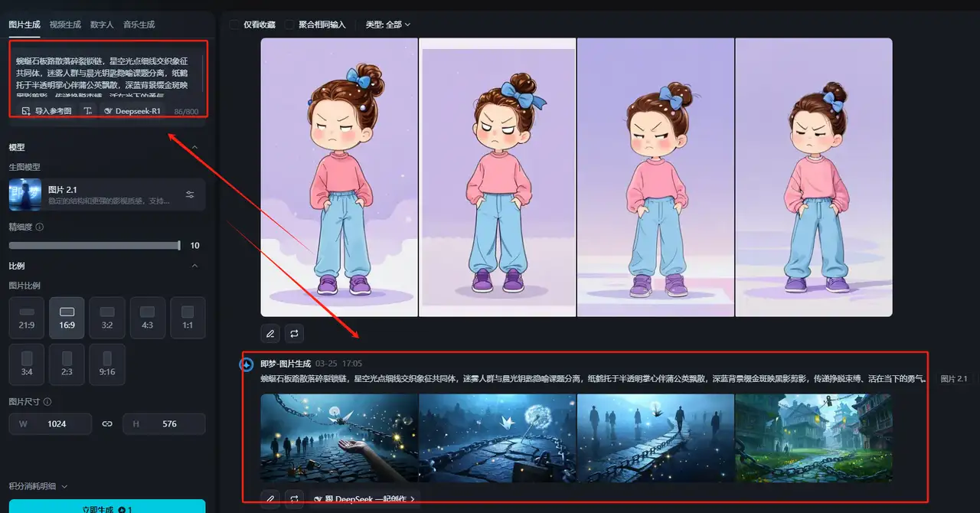
Task: Click the info icon next to 精细度
Action: (x=40, y=227)
